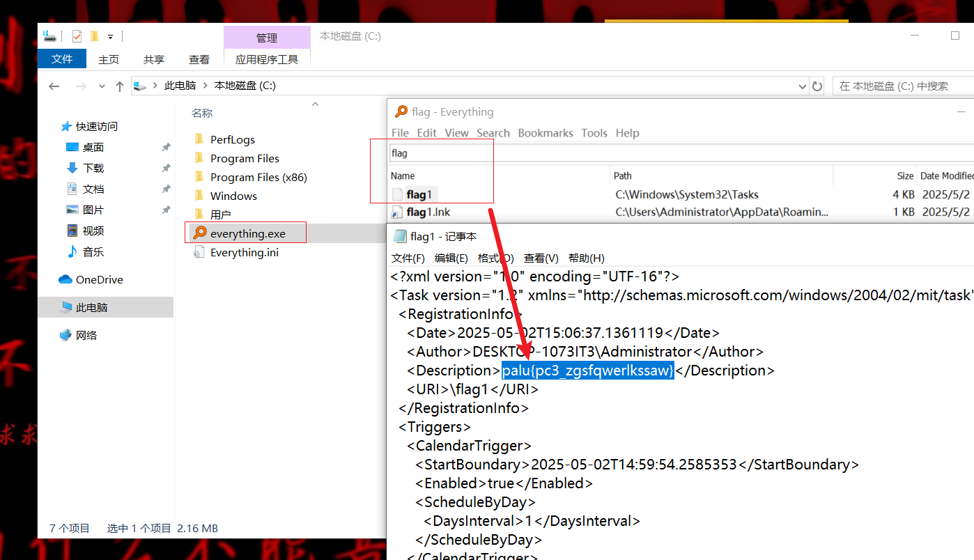The height and width of the screenshot is (560, 974).
Task: Open the Bookmarks menu in Everything
Action: pyautogui.click(x=546, y=133)
